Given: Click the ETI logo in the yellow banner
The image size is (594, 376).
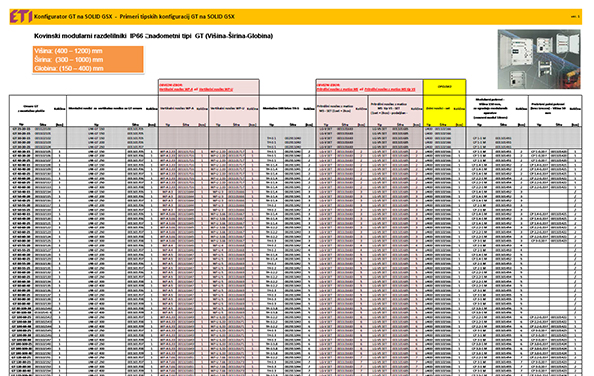Looking at the screenshot, I should tap(20, 16).
